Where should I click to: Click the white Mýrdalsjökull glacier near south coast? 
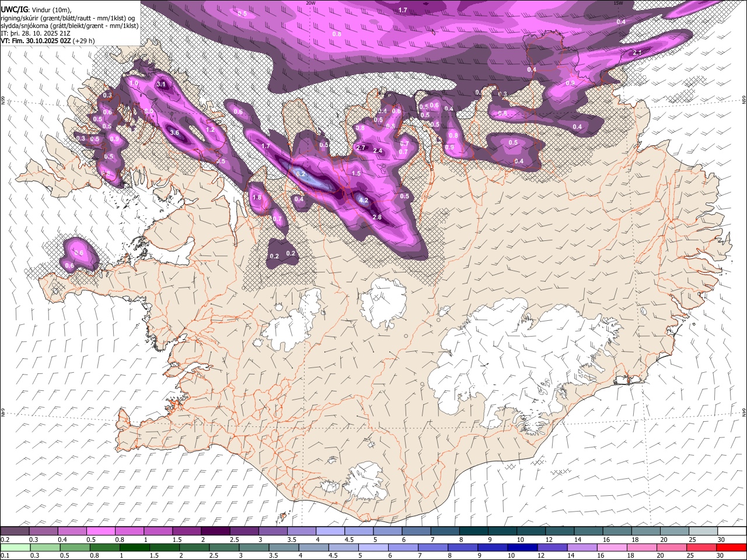point(366,481)
